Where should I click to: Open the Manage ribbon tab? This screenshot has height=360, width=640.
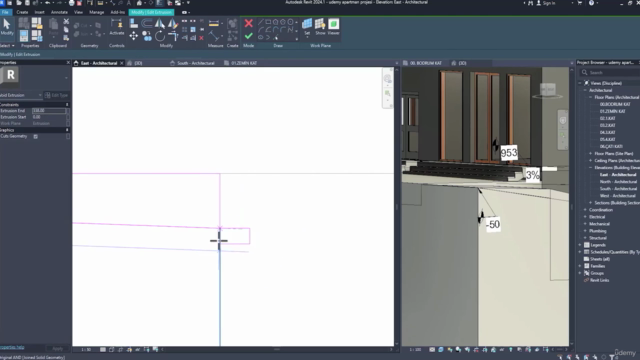click(96, 12)
